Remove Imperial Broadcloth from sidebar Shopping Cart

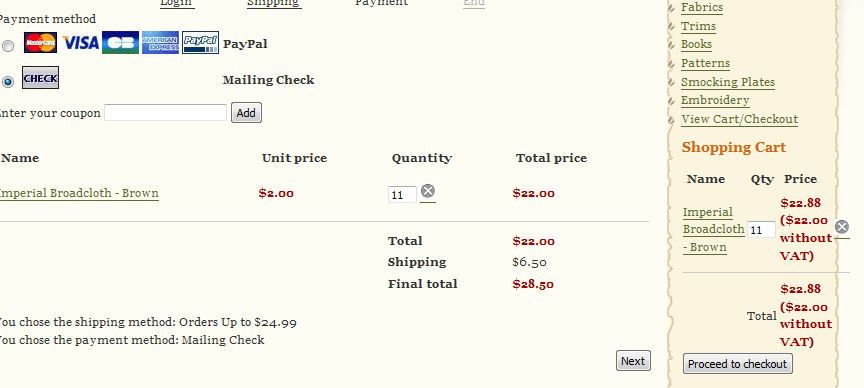click(x=841, y=227)
